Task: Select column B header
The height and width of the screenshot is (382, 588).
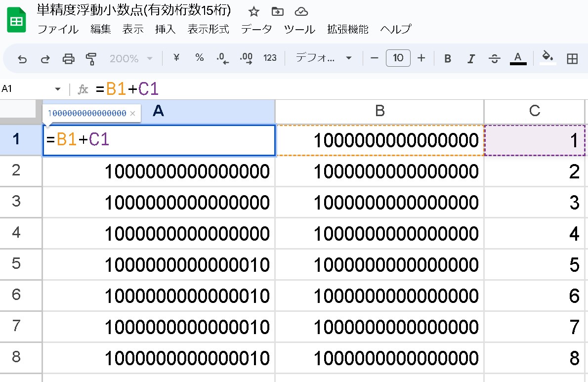Action: pos(379,111)
